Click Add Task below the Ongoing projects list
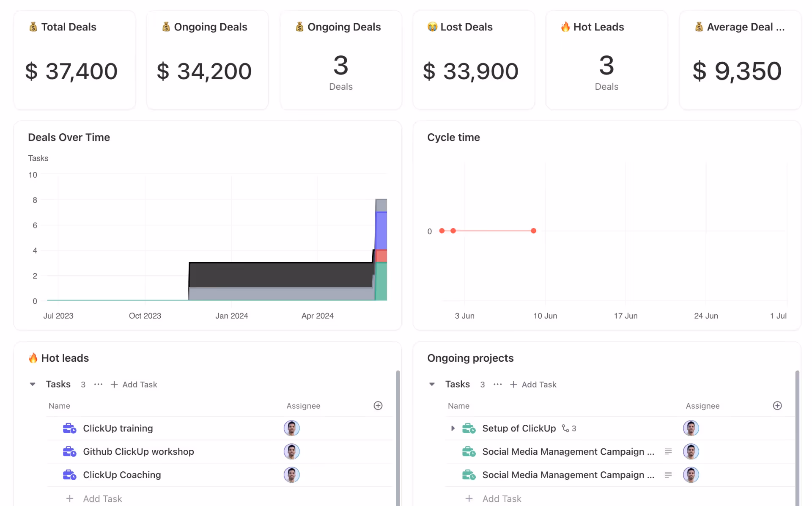Image resolution: width=812 pixels, height=506 pixels. 502,498
